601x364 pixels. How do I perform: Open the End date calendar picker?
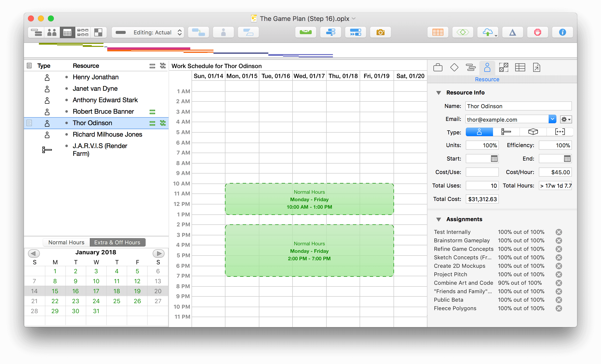click(567, 159)
